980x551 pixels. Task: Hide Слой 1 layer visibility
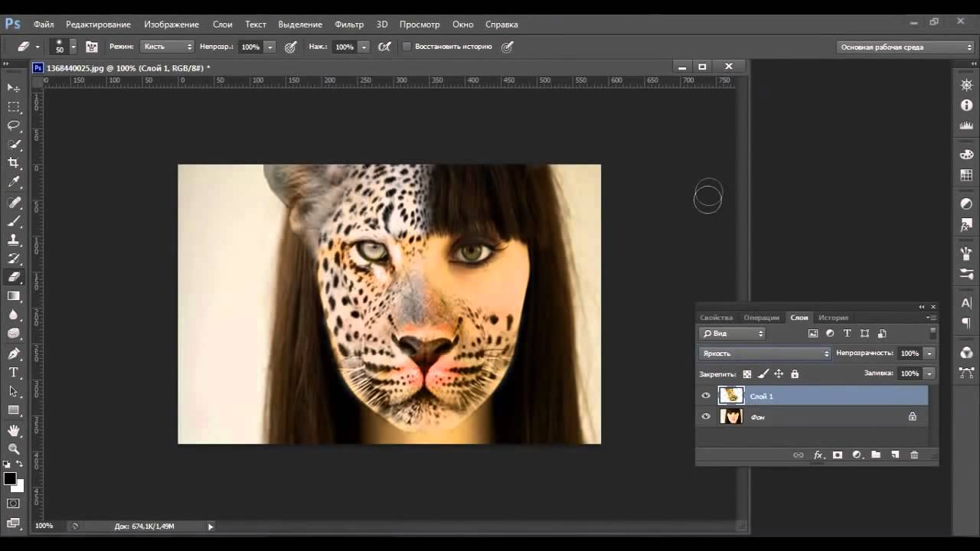[x=706, y=396]
